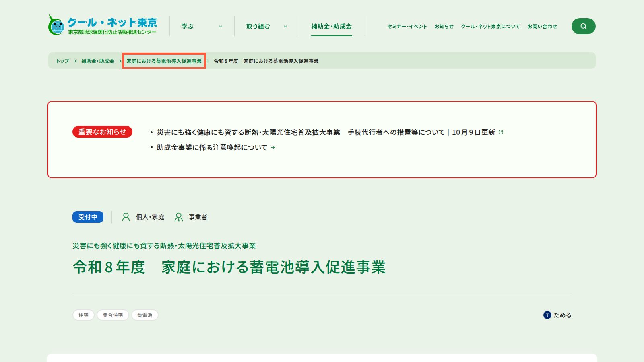
Task: Select the 住宅 tag
Action: 83,315
